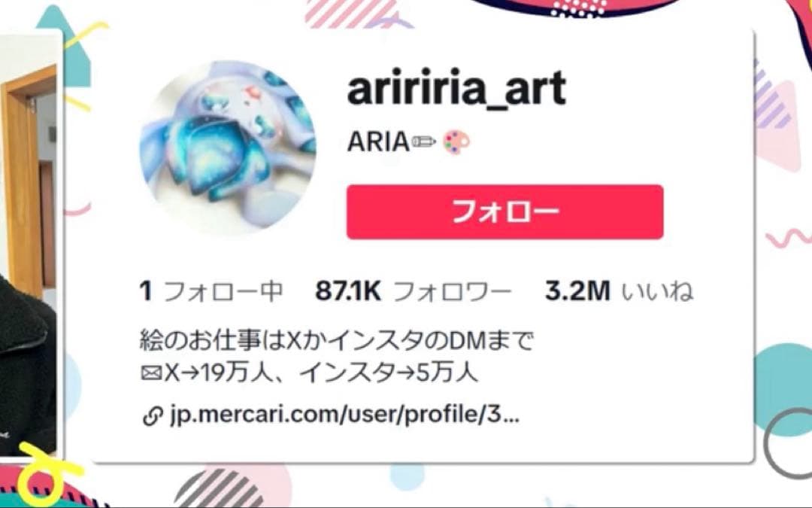Click the chain link icon beside mercari URL
Image resolution: width=812 pixels, height=508 pixels.
pos(152,415)
